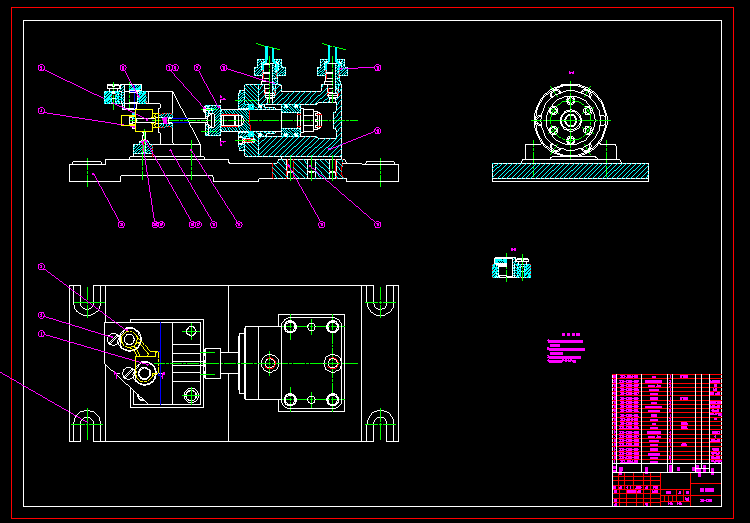Click the center bore of the circular flange
The width and height of the screenshot is (750, 523).
[571, 121]
